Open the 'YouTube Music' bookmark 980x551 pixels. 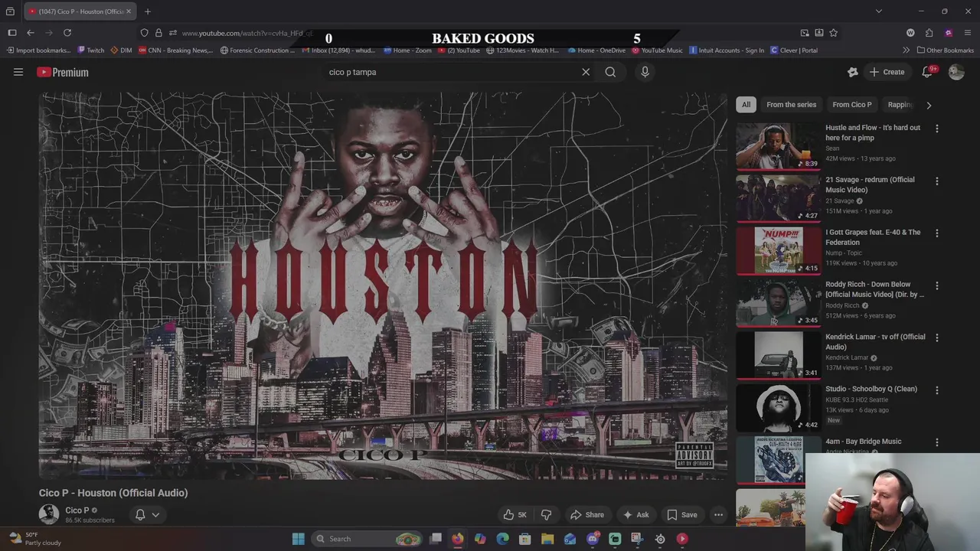point(657,51)
